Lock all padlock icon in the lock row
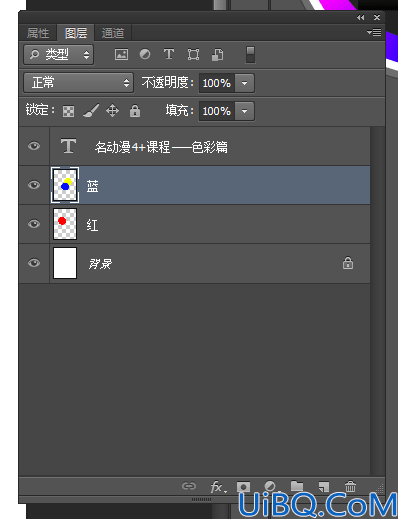This screenshot has height=519, width=398. (135, 111)
